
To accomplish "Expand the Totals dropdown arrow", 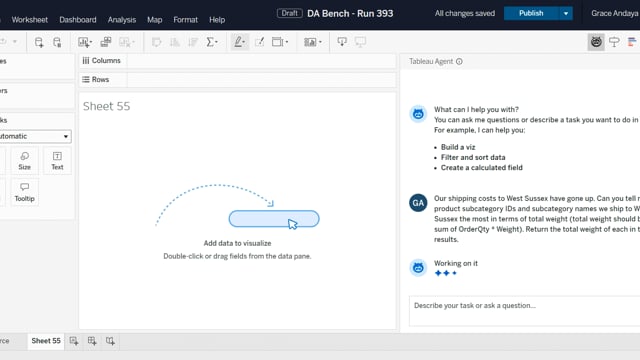I will (x=217, y=42).
